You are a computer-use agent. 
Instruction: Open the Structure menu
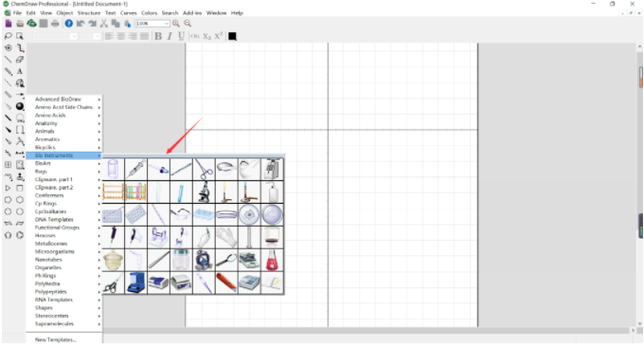click(x=89, y=13)
